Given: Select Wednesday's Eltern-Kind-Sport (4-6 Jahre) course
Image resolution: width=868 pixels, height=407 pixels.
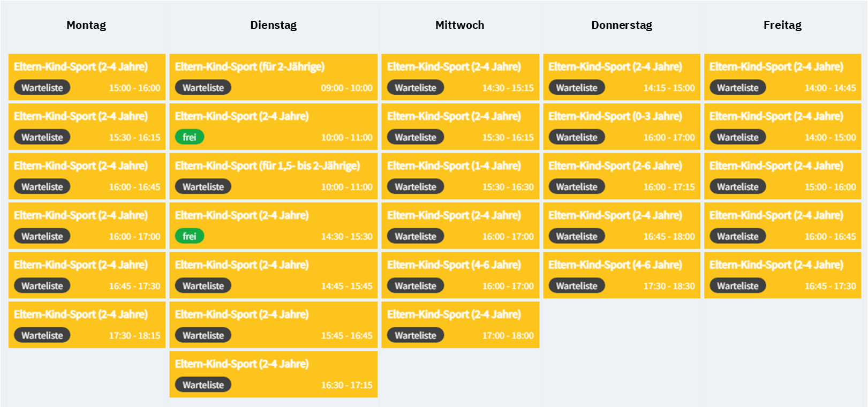Looking at the screenshot, I should pos(460,275).
